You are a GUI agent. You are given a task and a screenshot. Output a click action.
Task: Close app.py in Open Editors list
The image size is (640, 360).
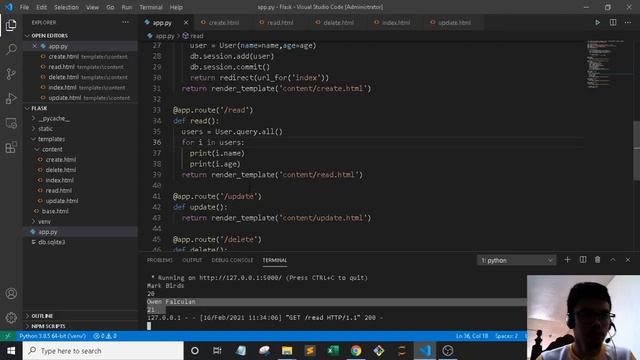(x=35, y=46)
